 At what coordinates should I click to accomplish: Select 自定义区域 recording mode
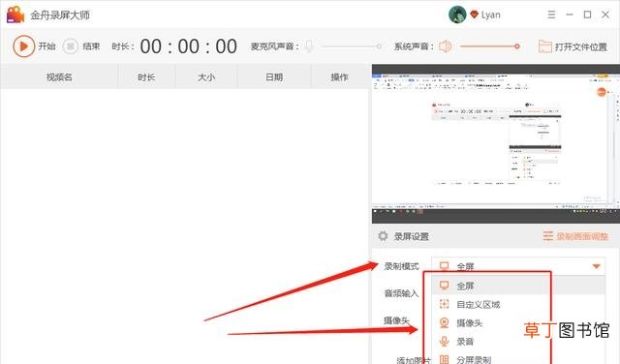[518, 304]
